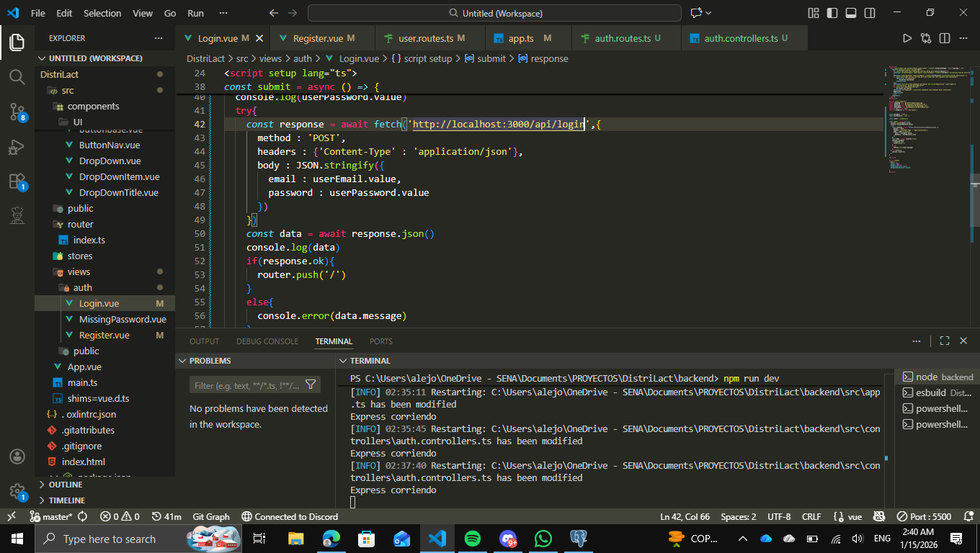The height and width of the screenshot is (553, 980).
Task: Open the Search view in activity bar
Action: pos(17,76)
